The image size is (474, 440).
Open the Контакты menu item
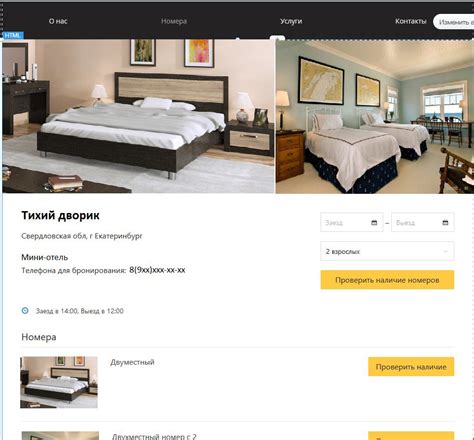[x=411, y=21]
